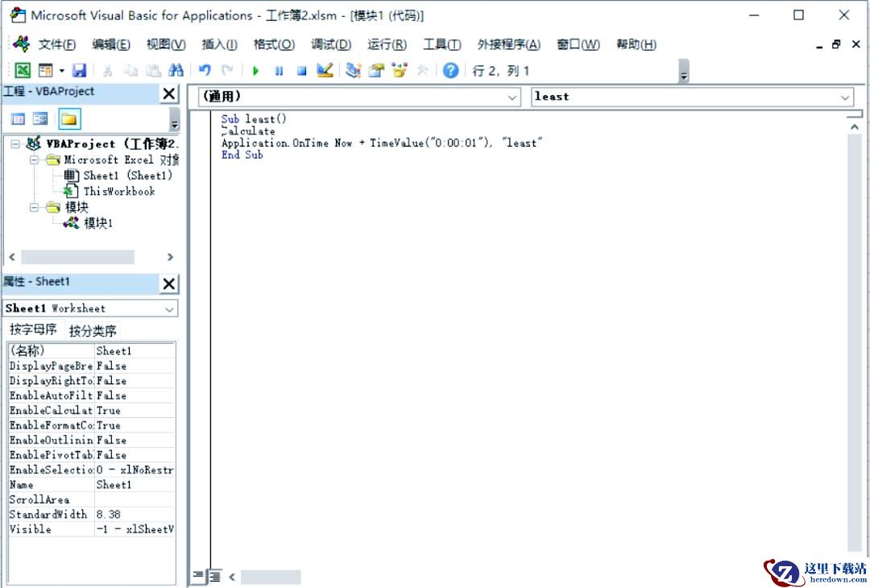Close the 属性 - Sheet1 properties panel
Viewport: 870px width, 588px height.
[x=168, y=284]
